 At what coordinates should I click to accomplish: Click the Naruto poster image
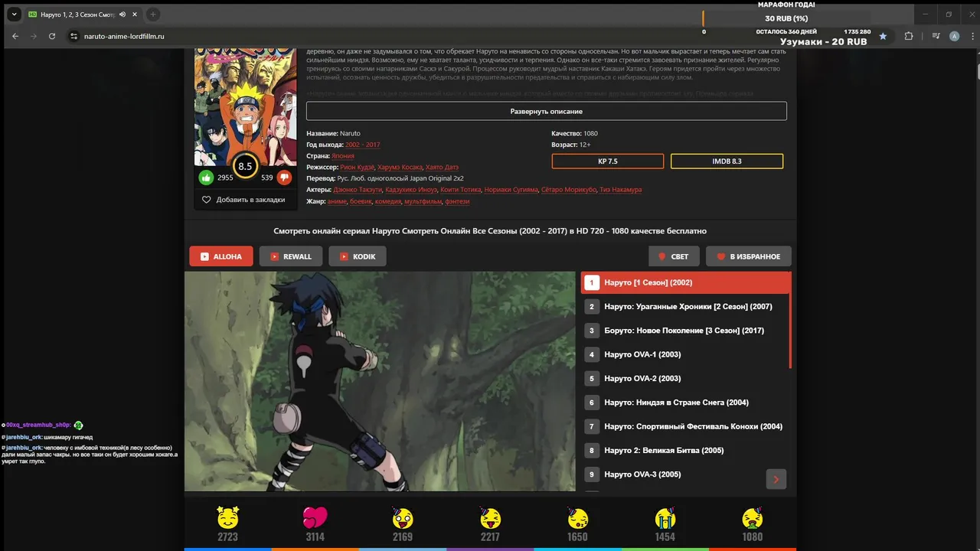coord(245,106)
